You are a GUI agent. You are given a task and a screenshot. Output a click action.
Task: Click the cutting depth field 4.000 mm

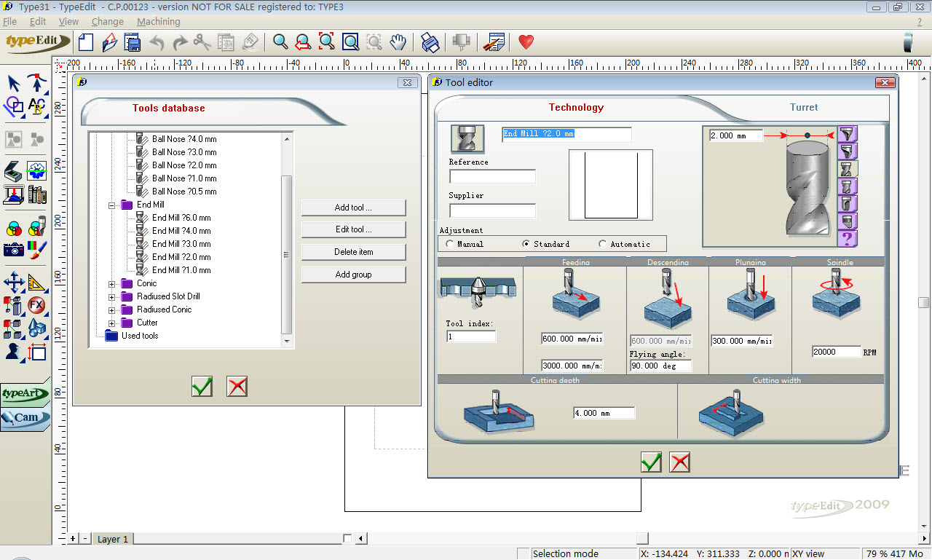[604, 413]
